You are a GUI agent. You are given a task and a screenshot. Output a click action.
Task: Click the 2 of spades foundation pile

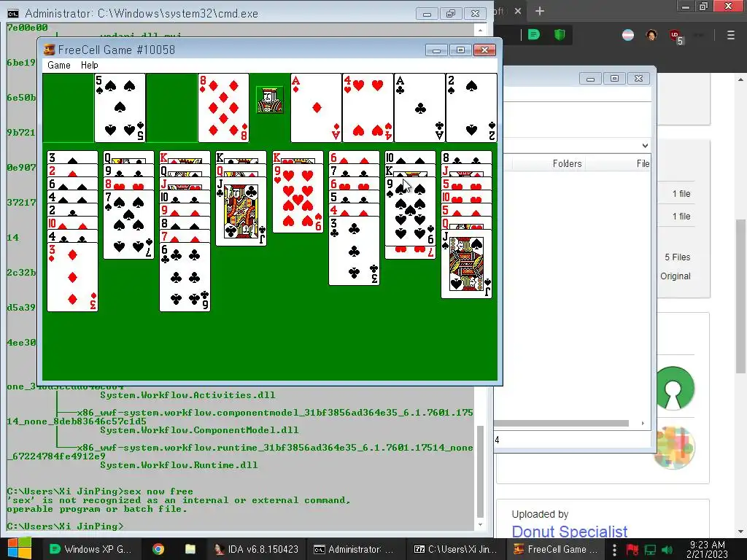click(471, 108)
